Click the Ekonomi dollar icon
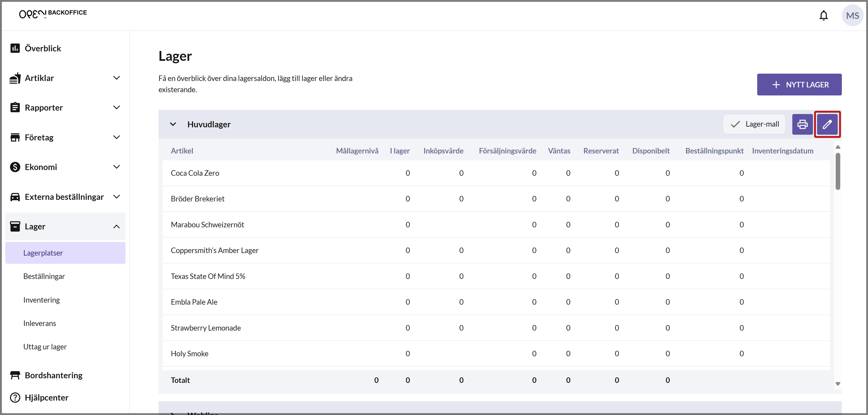Image resolution: width=868 pixels, height=415 pixels. click(15, 167)
